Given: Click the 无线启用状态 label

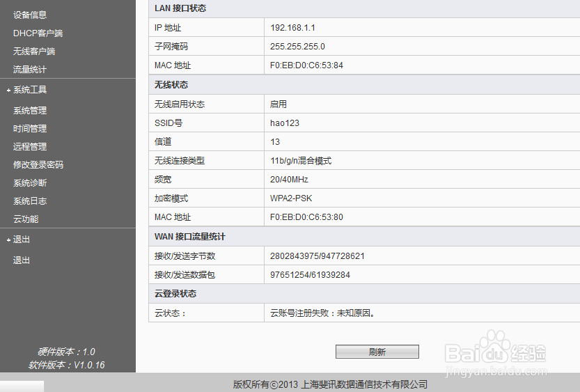Looking at the screenshot, I should tap(180, 104).
